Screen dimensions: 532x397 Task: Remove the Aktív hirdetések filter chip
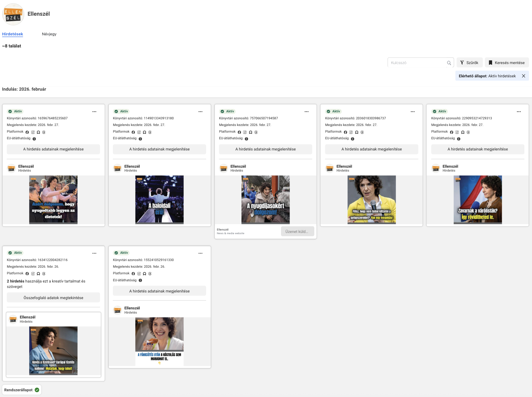click(x=524, y=76)
